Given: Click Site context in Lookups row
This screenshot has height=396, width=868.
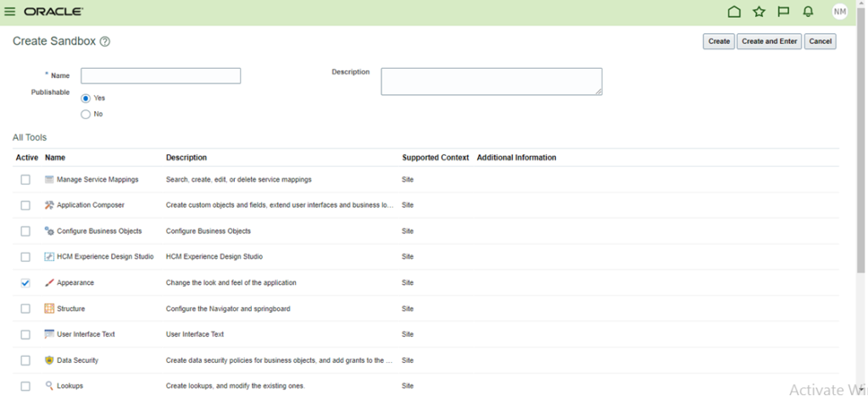Looking at the screenshot, I should tap(408, 386).
